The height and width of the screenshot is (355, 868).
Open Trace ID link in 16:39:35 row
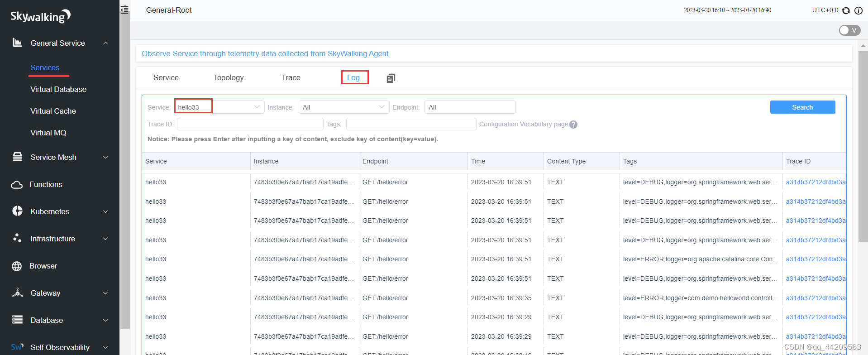coord(816,298)
